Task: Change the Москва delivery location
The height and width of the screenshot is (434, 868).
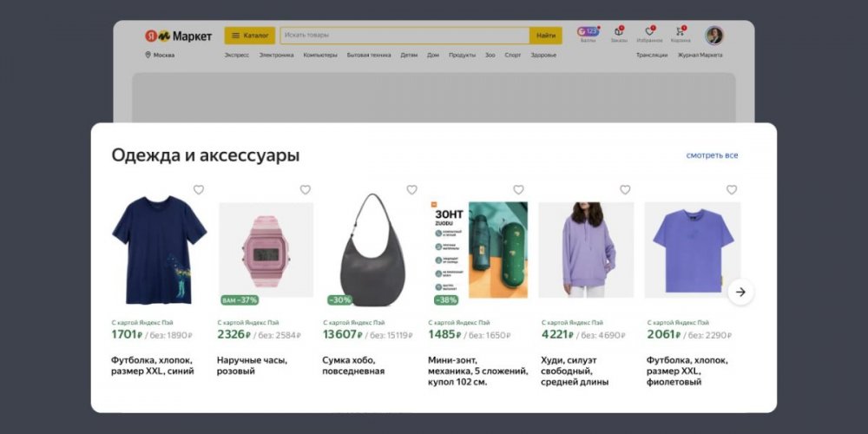Action: pyautogui.click(x=160, y=55)
